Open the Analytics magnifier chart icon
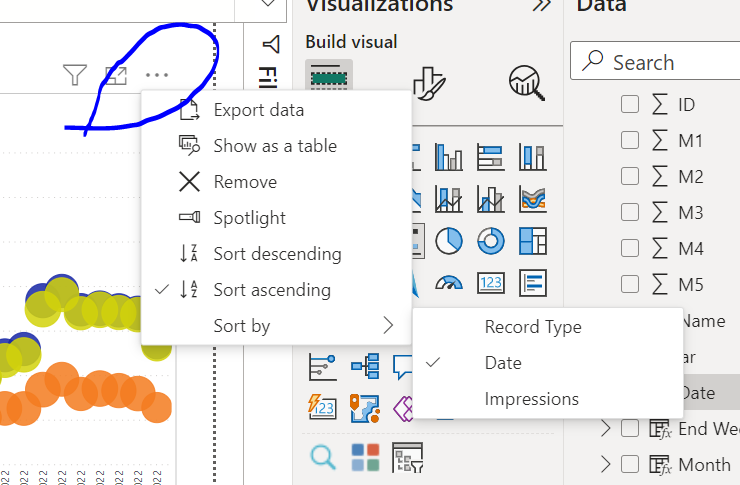Viewport: 740px width, 485px height. pyautogui.click(x=527, y=83)
